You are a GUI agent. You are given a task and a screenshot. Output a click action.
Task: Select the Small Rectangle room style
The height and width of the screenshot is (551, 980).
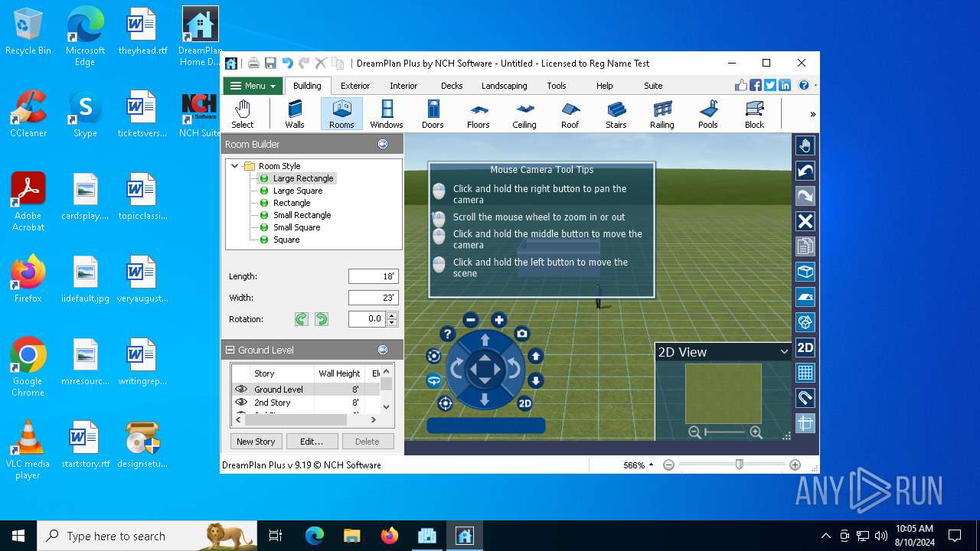[302, 215]
